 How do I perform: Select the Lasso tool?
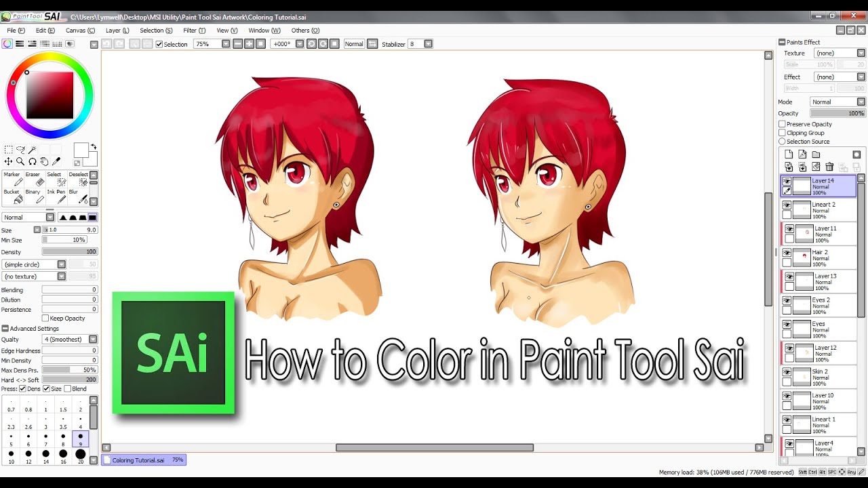(x=20, y=149)
